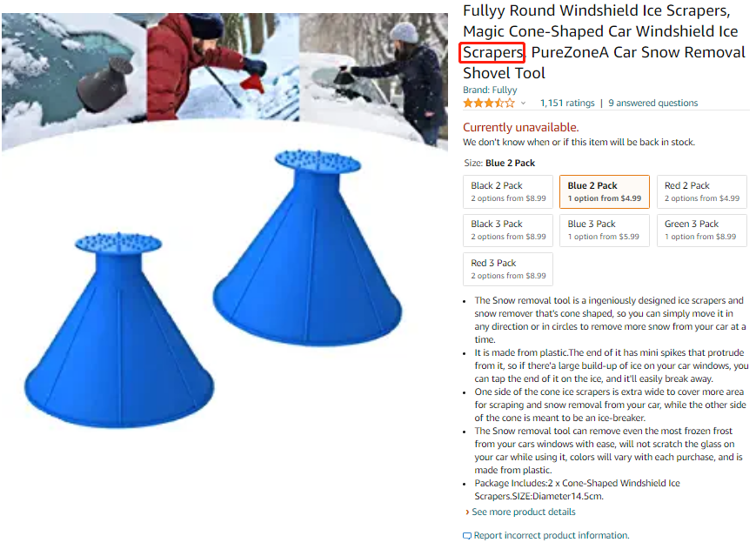756x549 pixels.
Task: Click the chevron beside See more product details
Action: [466, 512]
